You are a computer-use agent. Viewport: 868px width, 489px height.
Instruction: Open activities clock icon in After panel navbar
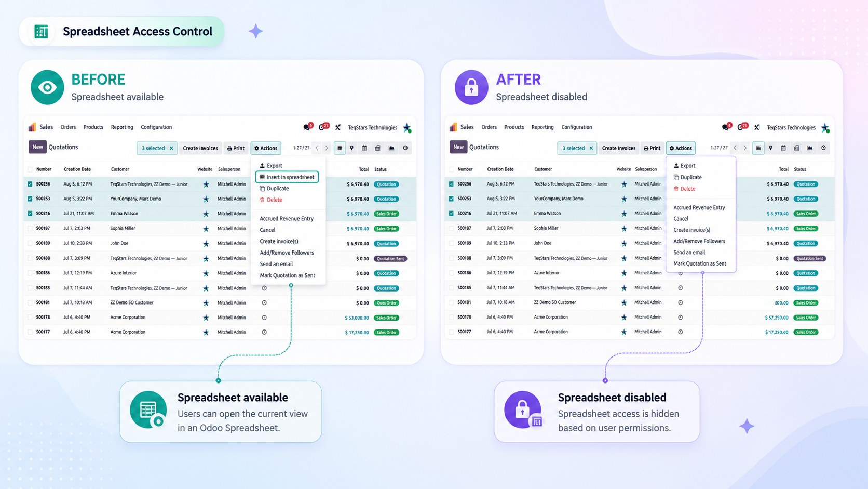click(x=742, y=127)
